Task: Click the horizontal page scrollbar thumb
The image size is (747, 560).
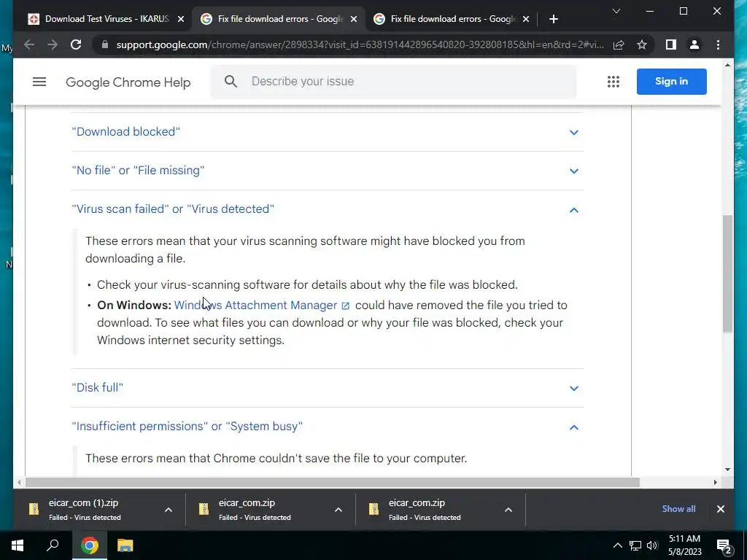Action: coord(332,483)
